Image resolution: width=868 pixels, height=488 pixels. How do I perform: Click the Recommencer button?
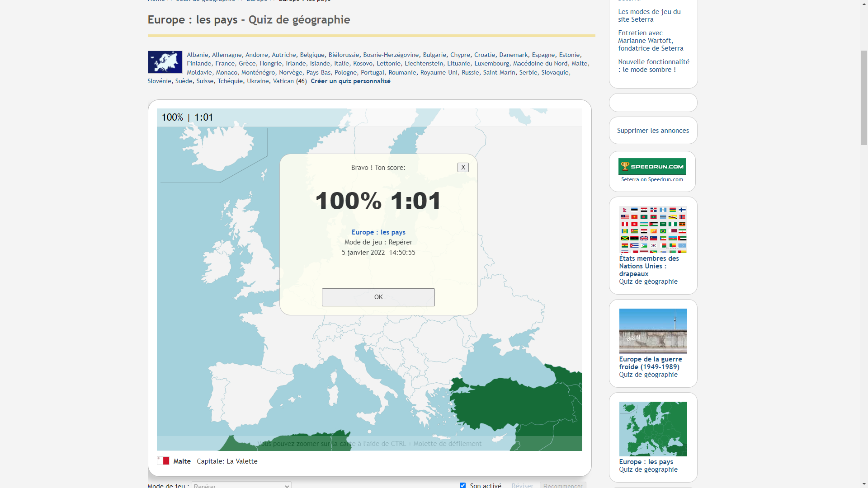563,485
